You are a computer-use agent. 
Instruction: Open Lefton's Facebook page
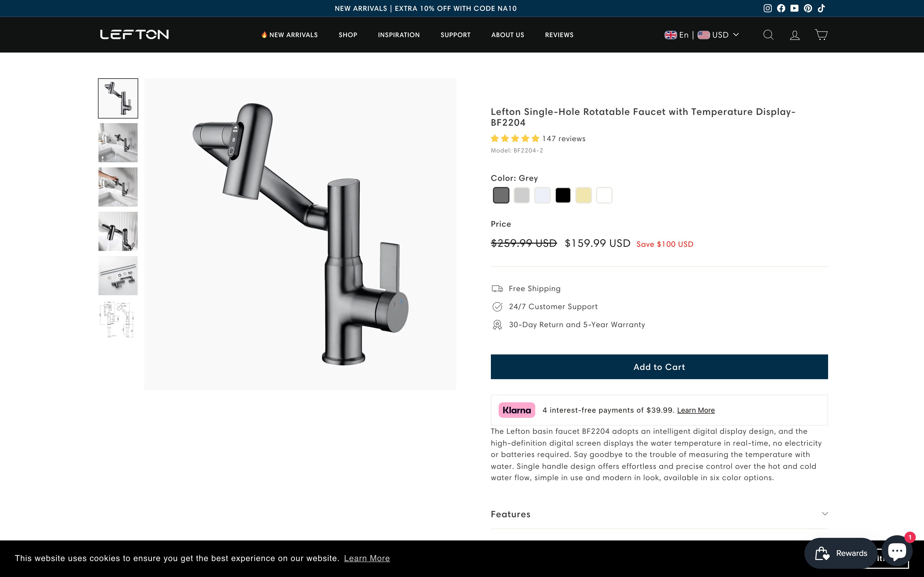tap(781, 8)
